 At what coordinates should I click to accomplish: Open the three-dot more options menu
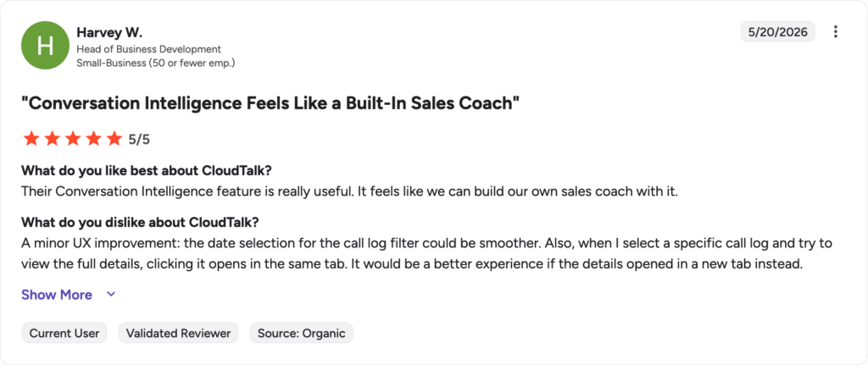point(835,32)
